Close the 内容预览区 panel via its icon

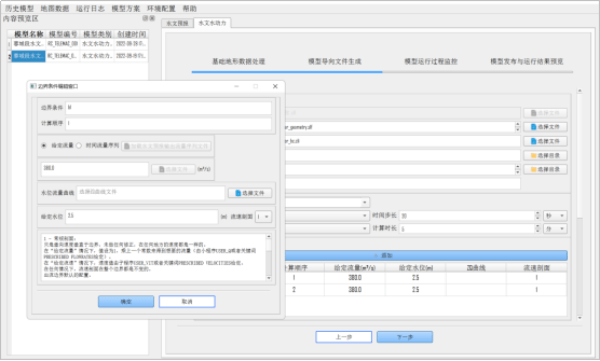coord(152,18)
